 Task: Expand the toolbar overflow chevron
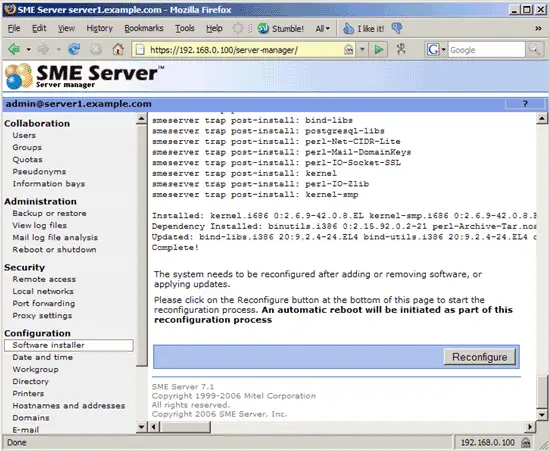(x=538, y=28)
